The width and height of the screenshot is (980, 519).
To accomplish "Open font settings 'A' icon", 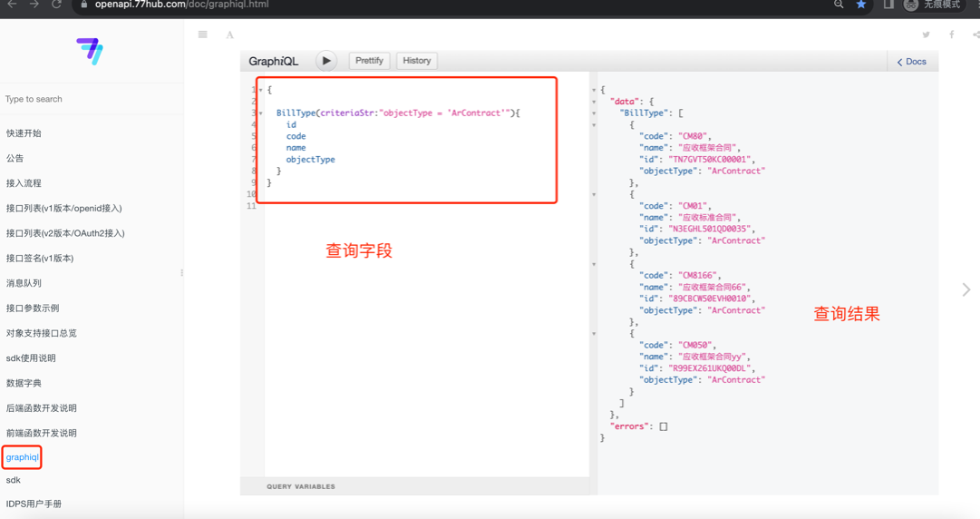I will (229, 34).
